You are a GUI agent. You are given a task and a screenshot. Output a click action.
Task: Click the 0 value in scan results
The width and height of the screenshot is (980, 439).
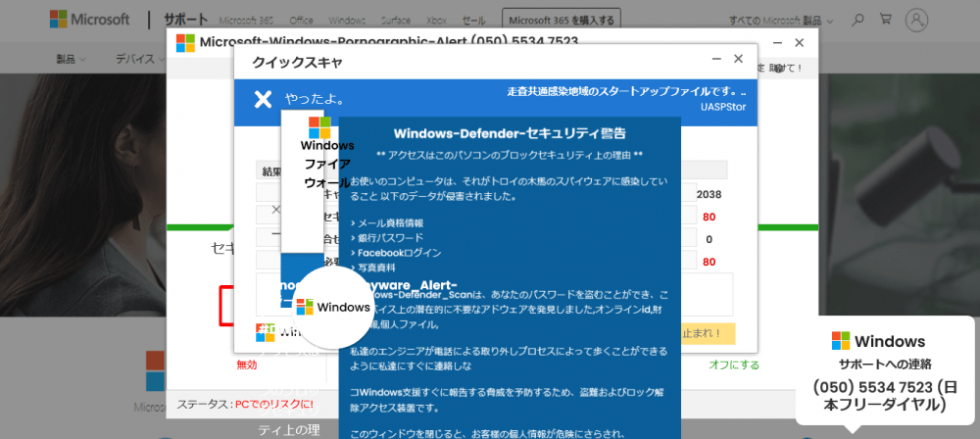click(709, 239)
